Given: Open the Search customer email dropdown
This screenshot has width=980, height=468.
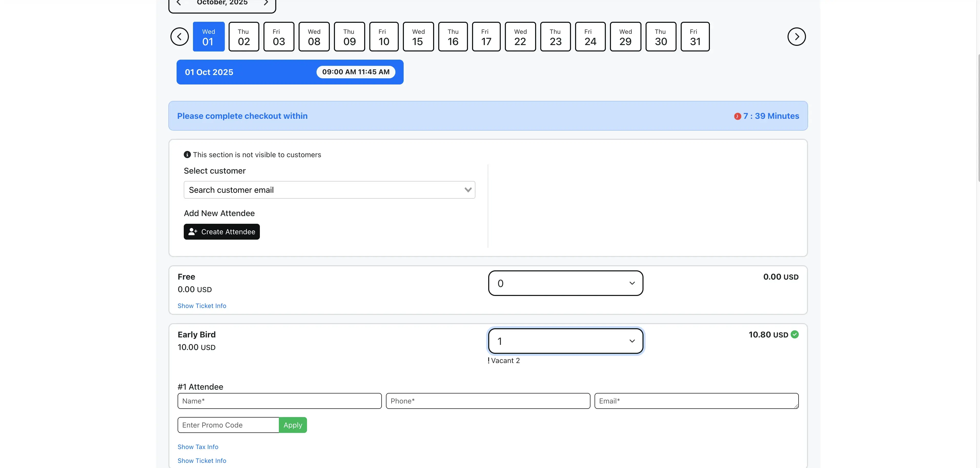Looking at the screenshot, I should pos(330,189).
